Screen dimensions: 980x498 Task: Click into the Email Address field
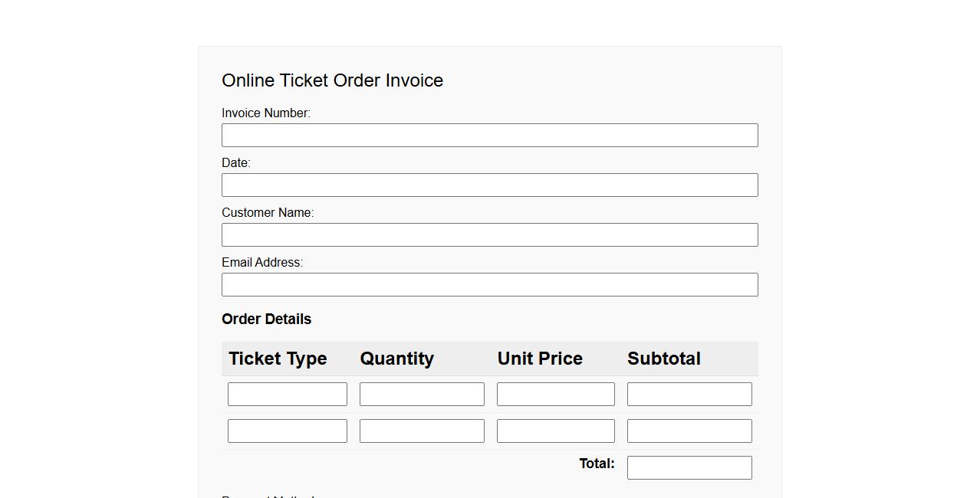click(x=489, y=285)
